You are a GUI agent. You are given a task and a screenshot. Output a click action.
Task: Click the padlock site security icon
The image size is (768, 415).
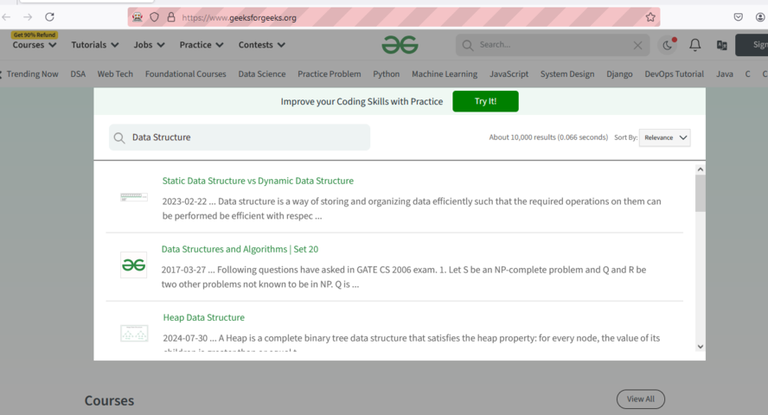(171, 17)
